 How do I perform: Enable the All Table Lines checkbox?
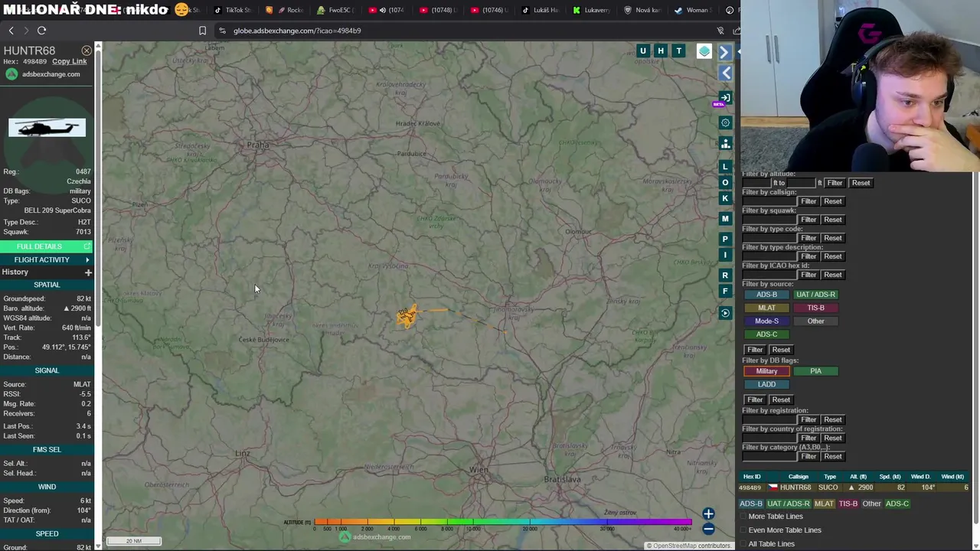point(743,544)
